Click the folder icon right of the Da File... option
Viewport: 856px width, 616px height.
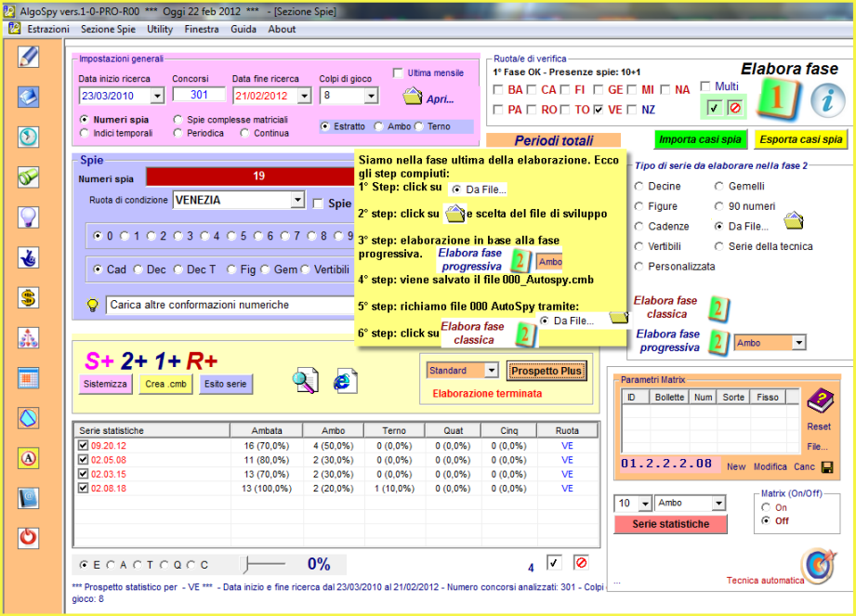pyautogui.click(x=794, y=221)
